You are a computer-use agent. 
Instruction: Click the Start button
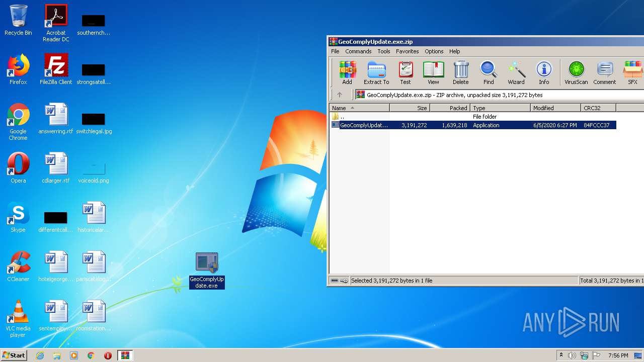14,355
